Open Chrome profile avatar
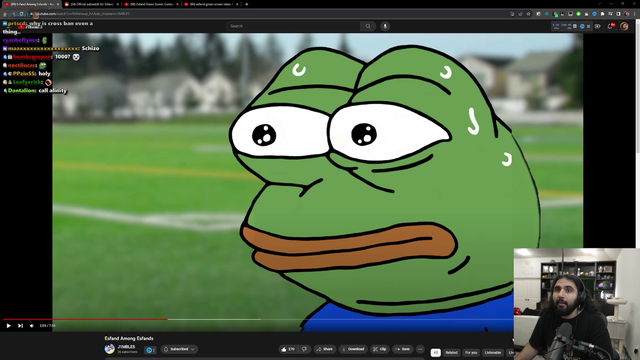 627,14
